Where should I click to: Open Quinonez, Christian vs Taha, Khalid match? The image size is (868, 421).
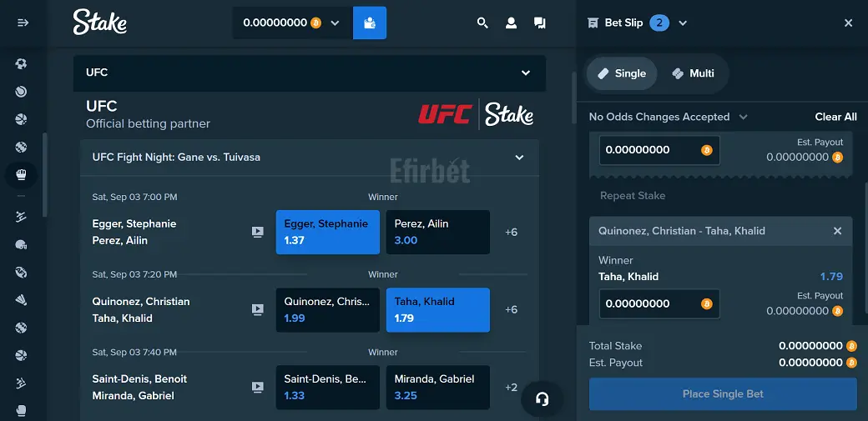click(x=140, y=310)
